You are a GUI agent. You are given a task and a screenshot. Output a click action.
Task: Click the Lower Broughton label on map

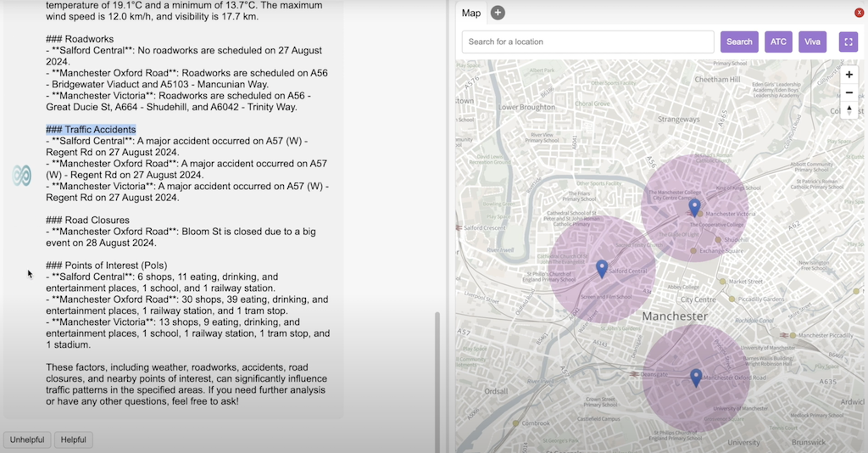coord(526,107)
